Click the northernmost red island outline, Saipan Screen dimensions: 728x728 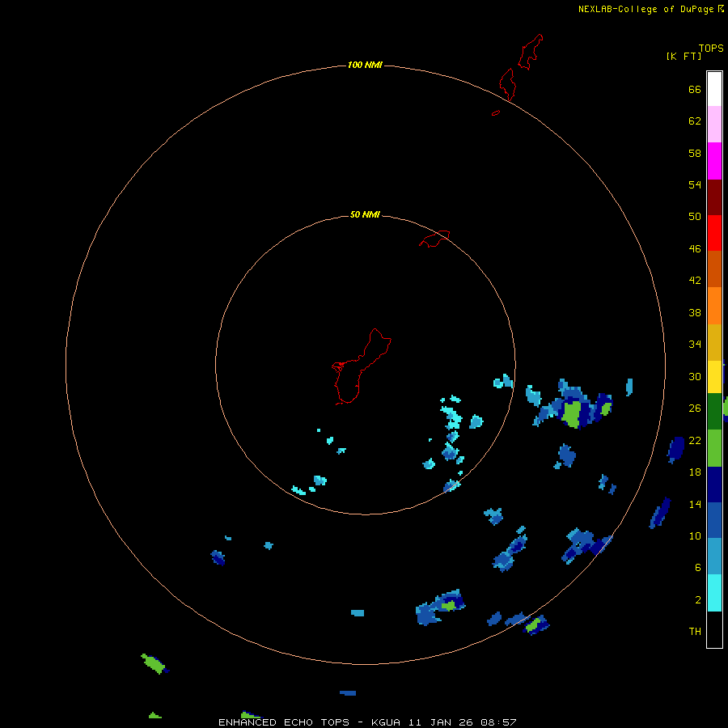530,52
